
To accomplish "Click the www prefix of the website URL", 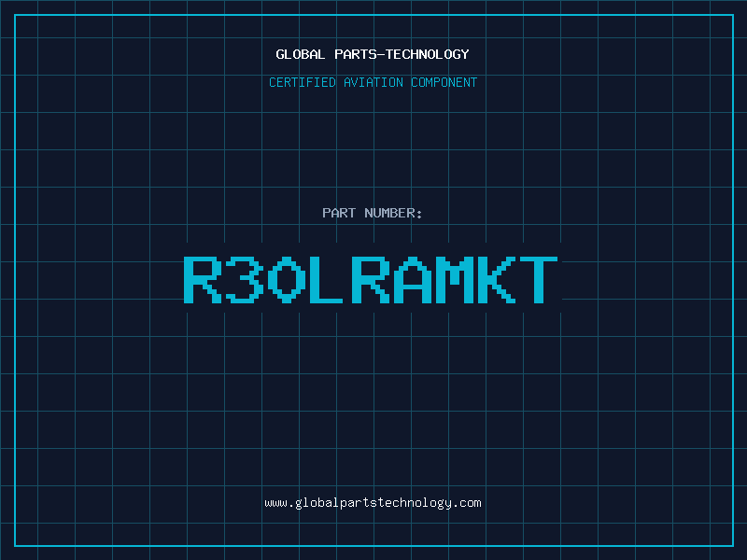I will point(275,503).
